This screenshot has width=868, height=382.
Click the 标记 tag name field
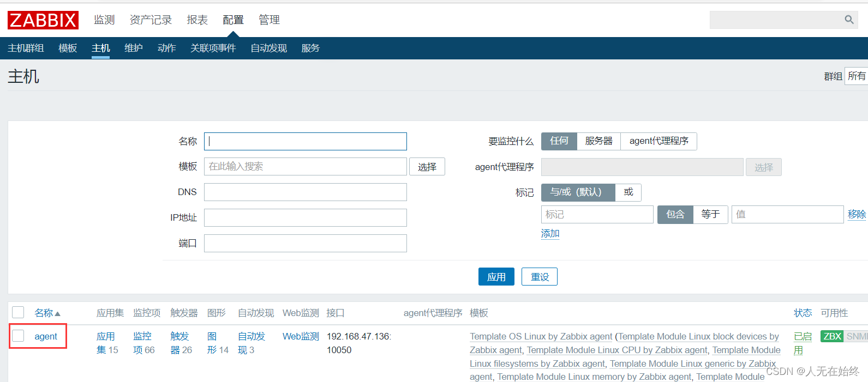597,214
